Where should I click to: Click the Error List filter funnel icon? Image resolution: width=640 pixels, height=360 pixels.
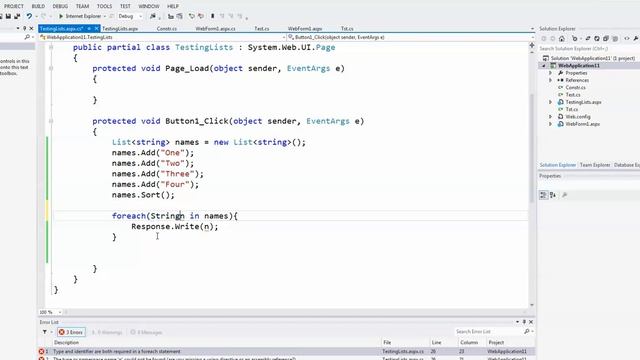tap(44, 332)
